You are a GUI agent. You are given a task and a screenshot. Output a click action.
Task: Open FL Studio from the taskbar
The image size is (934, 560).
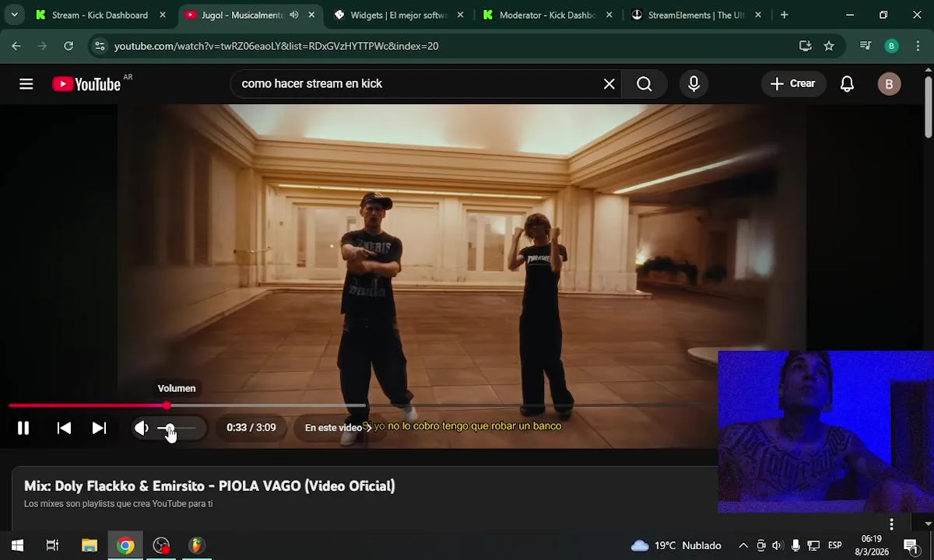(x=196, y=545)
